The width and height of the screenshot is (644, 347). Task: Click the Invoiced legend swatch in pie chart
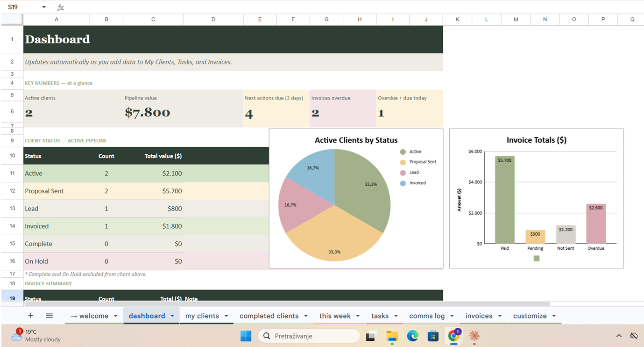[x=403, y=183]
